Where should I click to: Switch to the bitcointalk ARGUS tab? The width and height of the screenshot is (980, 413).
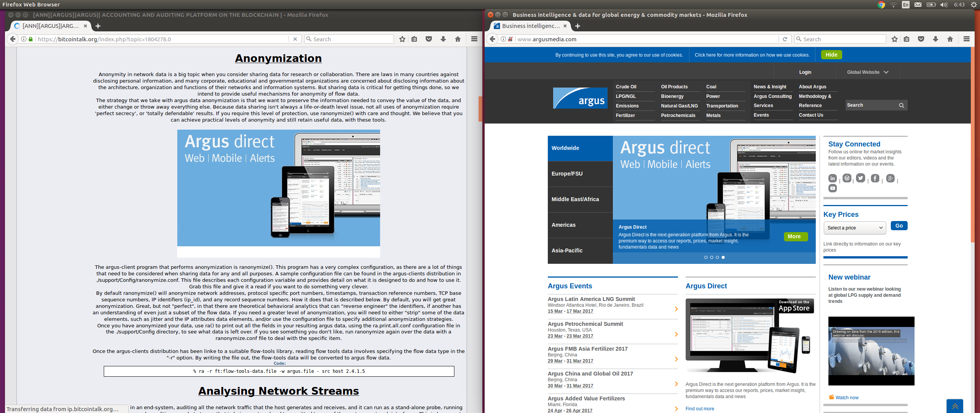(50, 26)
